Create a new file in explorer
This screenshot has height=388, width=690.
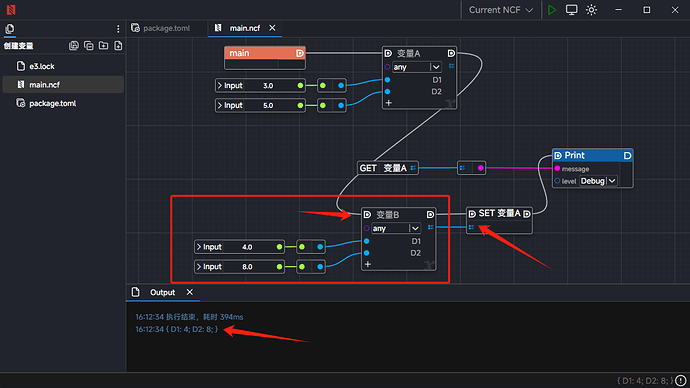[x=118, y=46]
